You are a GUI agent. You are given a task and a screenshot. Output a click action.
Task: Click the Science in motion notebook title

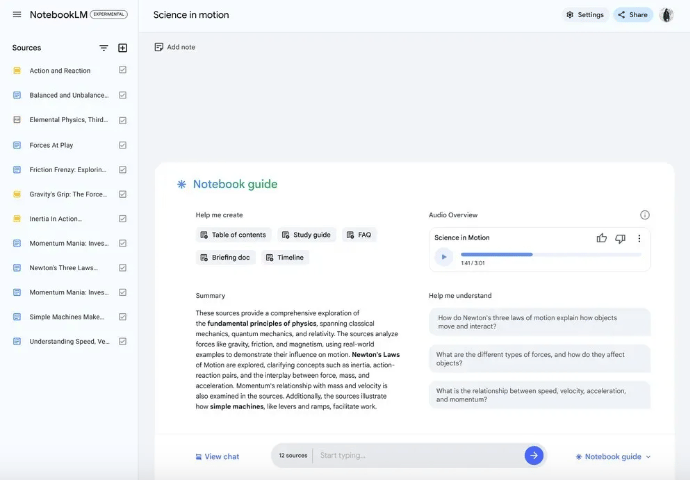[191, 15]
